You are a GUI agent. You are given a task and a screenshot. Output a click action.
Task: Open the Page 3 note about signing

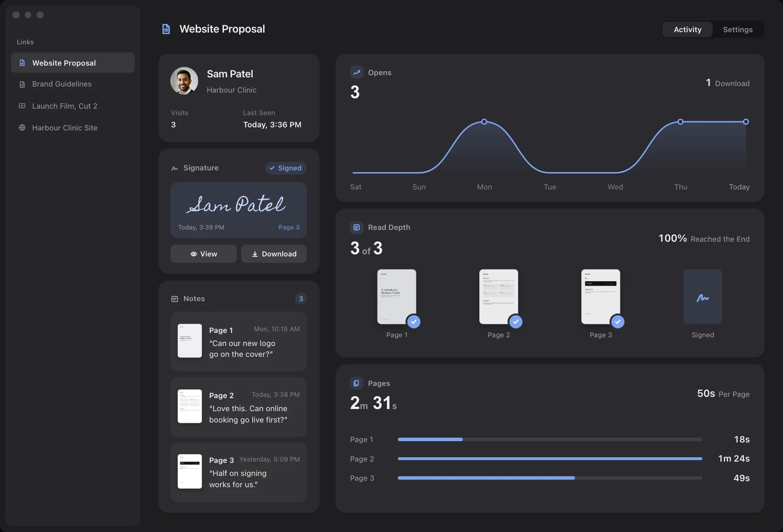(x=238, y=472)
